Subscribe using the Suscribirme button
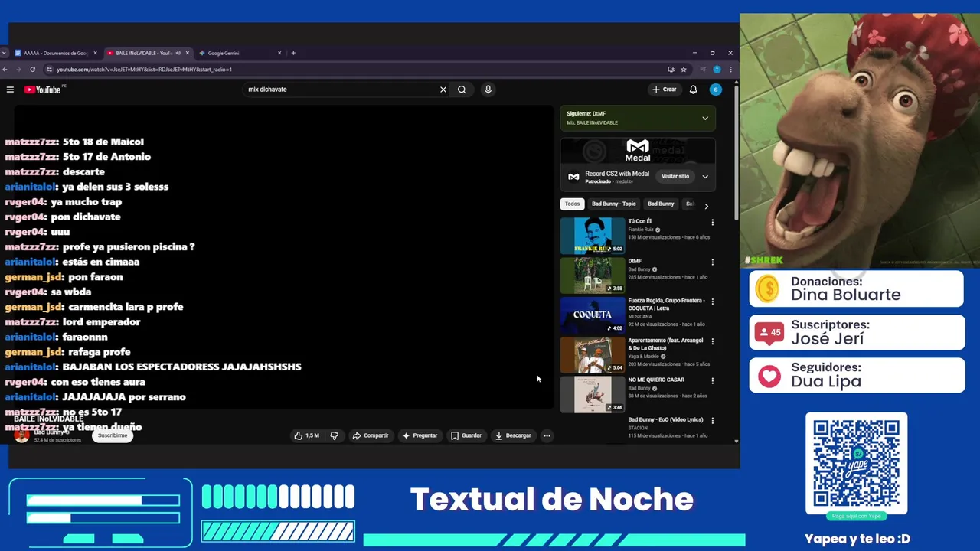This screenshot has height=551, width=980. tap(113, 435)
